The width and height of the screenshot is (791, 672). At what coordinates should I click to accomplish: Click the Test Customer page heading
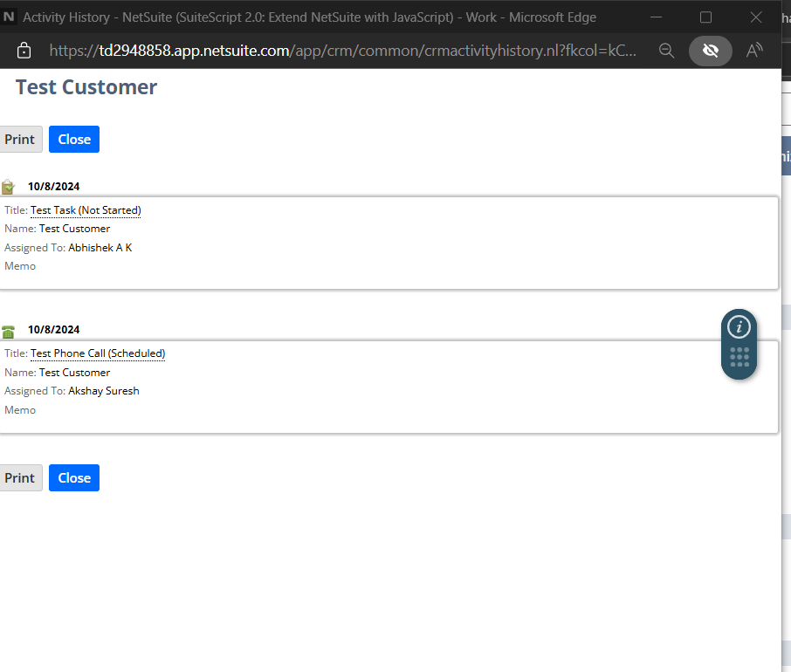(x=86, y=87)
